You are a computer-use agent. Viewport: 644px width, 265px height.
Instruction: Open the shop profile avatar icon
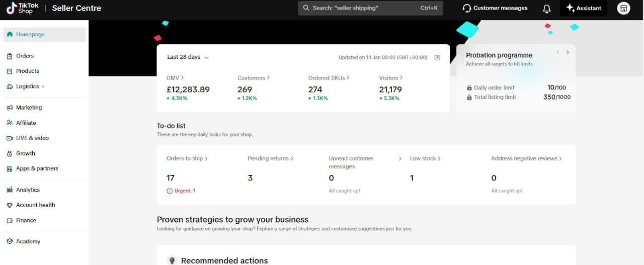[623, 8]
